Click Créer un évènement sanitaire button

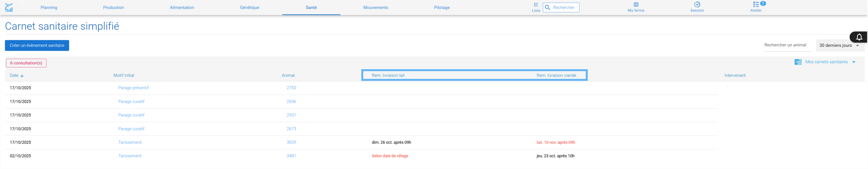tap(37, 46)
